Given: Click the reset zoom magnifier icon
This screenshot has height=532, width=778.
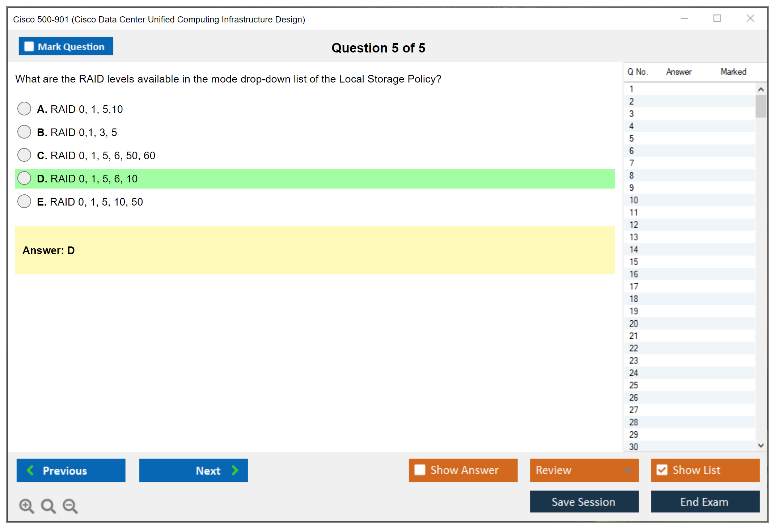Looking at the screenshot, I should (x=48, y=506).
